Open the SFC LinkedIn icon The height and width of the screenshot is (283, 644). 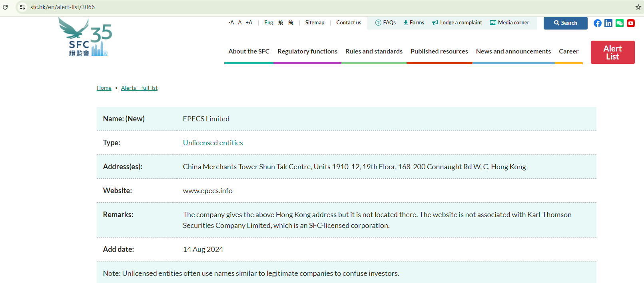coord(608,23)
